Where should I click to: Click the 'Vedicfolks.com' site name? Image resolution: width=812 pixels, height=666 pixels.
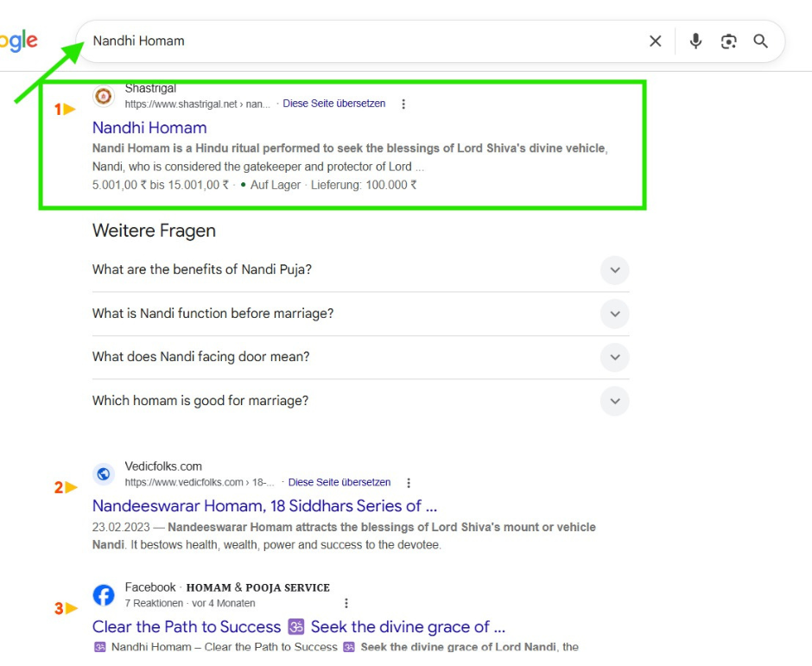coord(163,466)
